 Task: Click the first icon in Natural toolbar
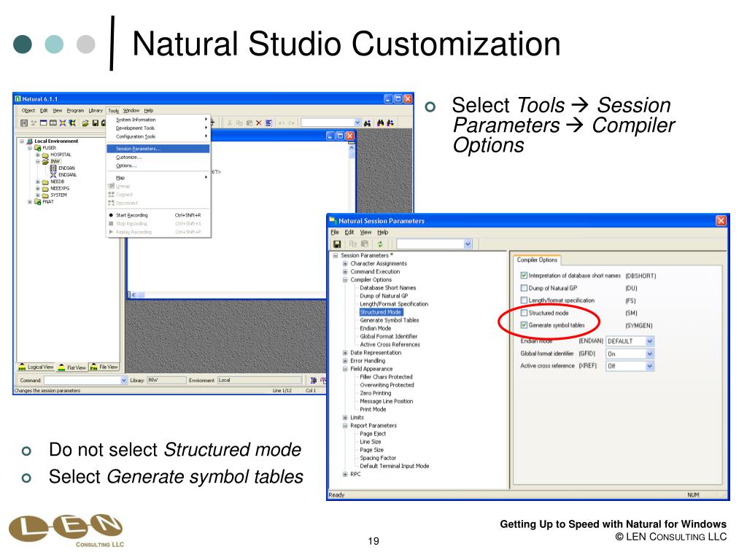[x=24, y=122]
